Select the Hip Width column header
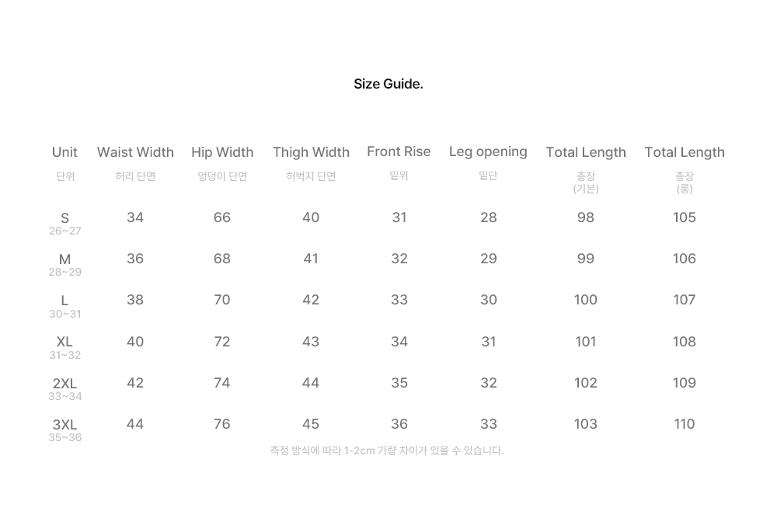This screenshot has height=532, width=777. click(222, 152)
